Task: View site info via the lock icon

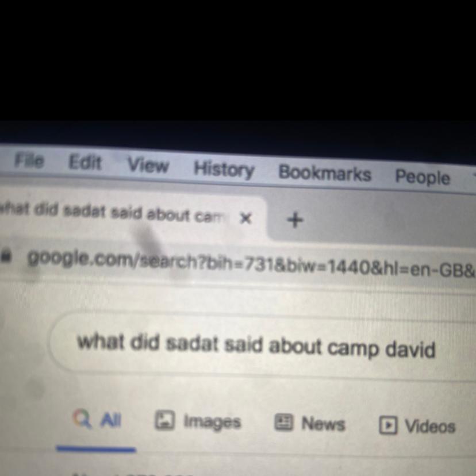Action: pos(6,255)
